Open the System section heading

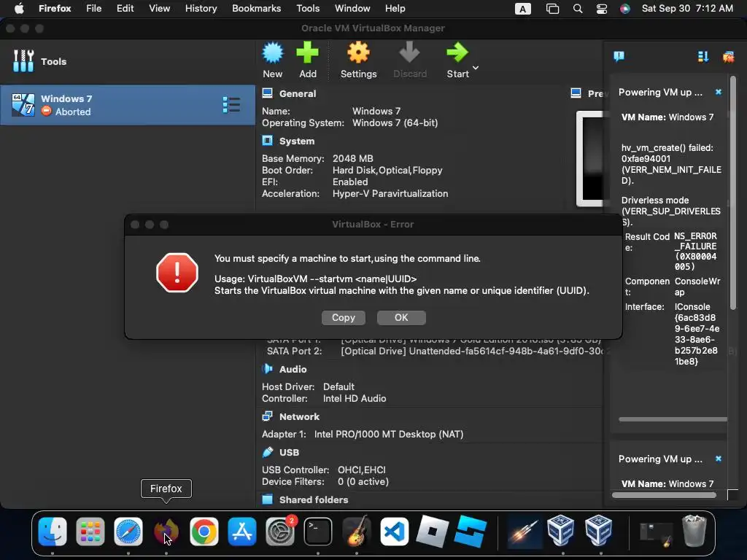pyautogui.click(x=297, y=141)
